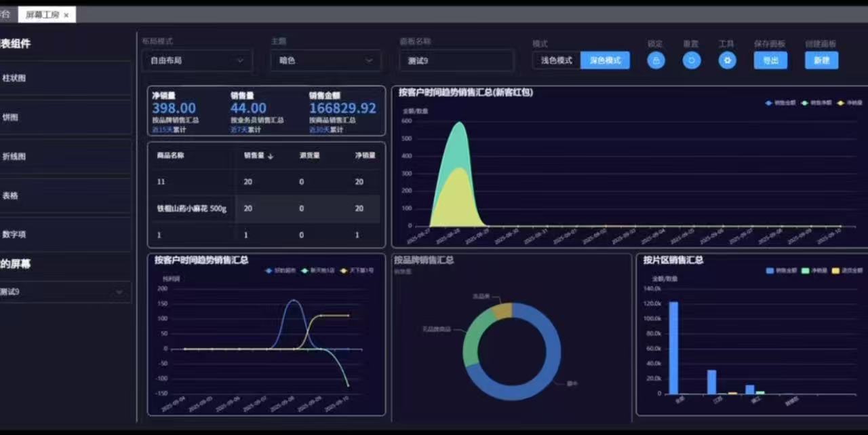The height and width of the screenshot is (435, 868).
Task: Click the tallest blue bar in 按片区销售汇总
Action: pos(673,347)
